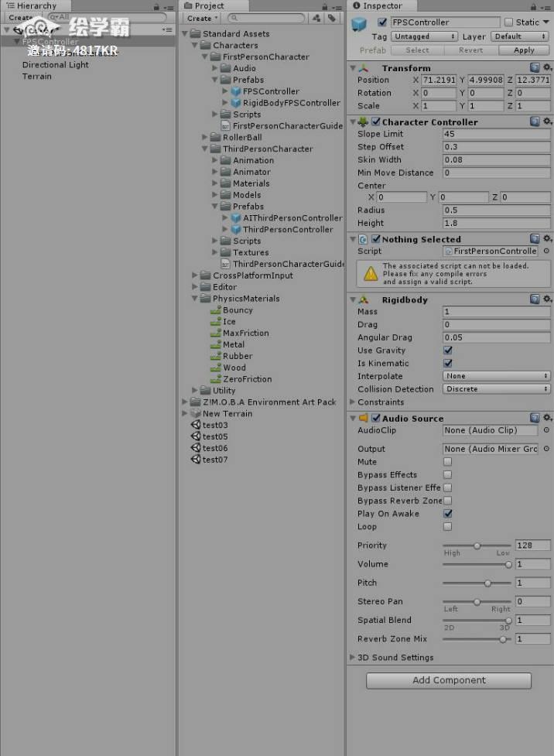
Task: Click the Apply prefab button
Action: point(524,50)
